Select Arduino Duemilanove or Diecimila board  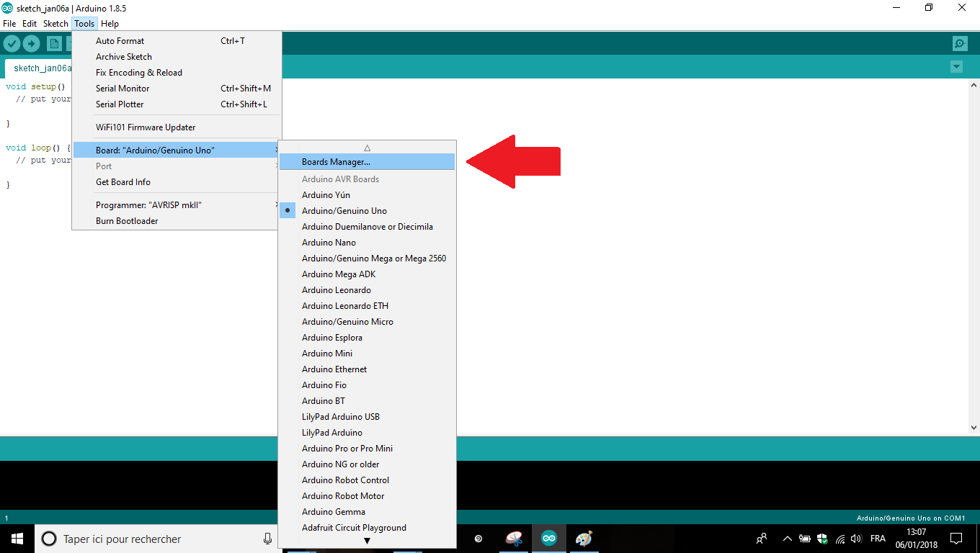367,227
